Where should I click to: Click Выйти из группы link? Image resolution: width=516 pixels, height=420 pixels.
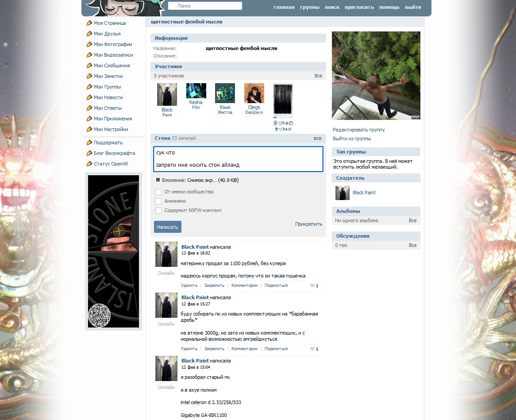(352, 139)
